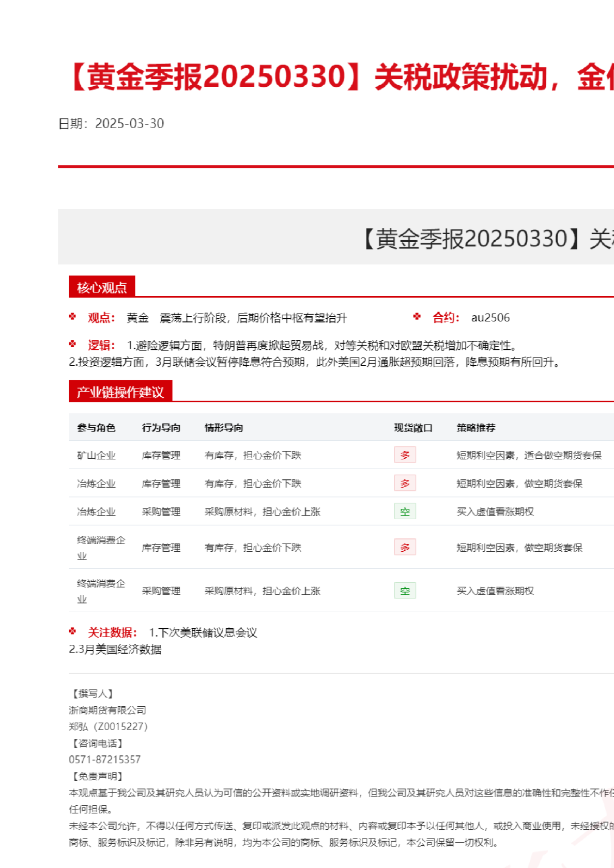Click the 多 badge in 终端消费企业 库存管理 row
The image size is (614, 868).
(x=405, y=547)
